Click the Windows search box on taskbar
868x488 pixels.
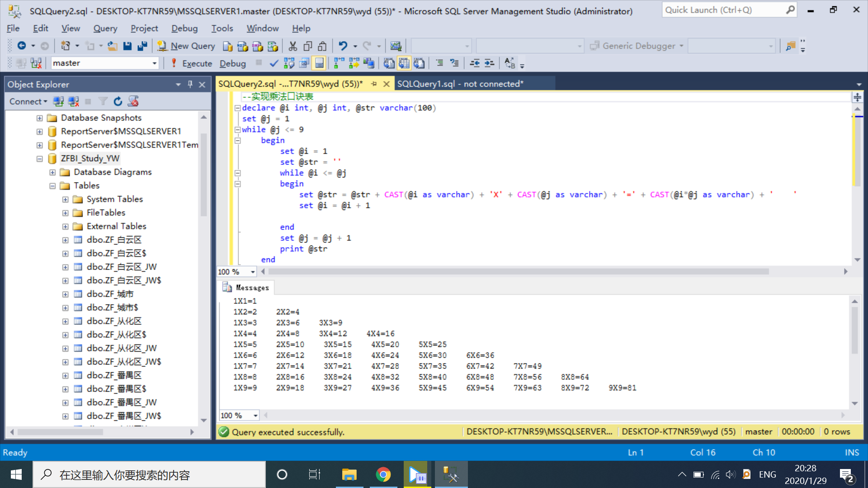(149, 474)
